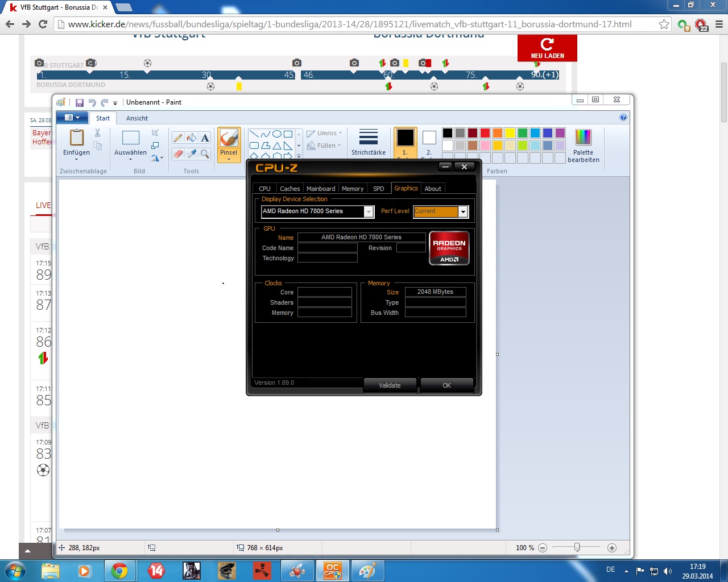This screenshot has width=728, height=582.
Task: Click the red NEU LADEN button
Action: 547,48
